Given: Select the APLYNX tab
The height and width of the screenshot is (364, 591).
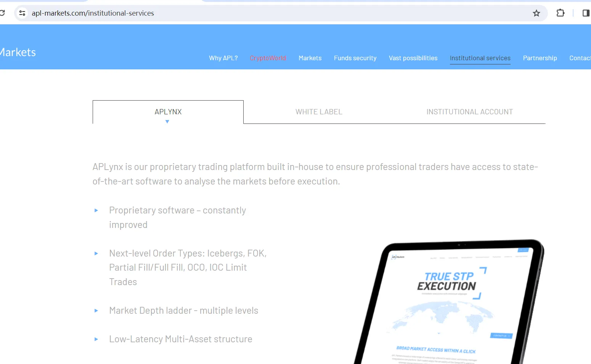Looking at the screenshot, I should click(168, 112).
